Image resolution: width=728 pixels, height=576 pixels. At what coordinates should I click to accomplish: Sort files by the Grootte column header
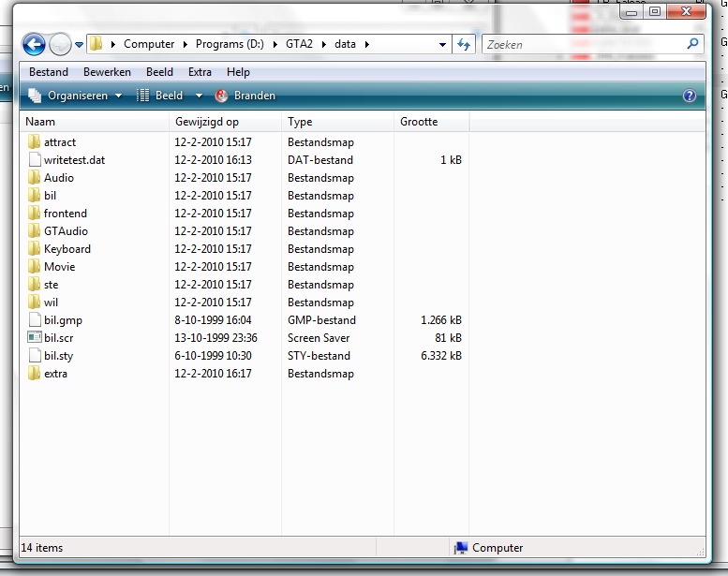pyautogui.click(x=419, y=122)
